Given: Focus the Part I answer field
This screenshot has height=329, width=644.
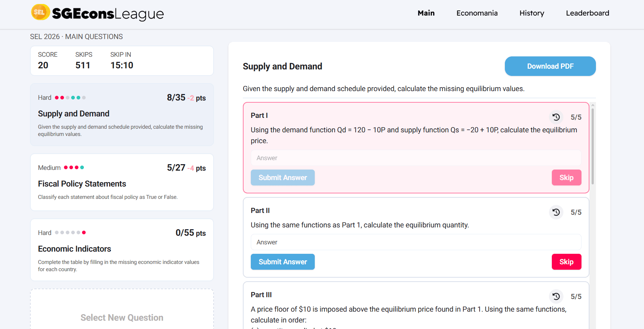Looking at the screenshot, I should pos(416,158).
